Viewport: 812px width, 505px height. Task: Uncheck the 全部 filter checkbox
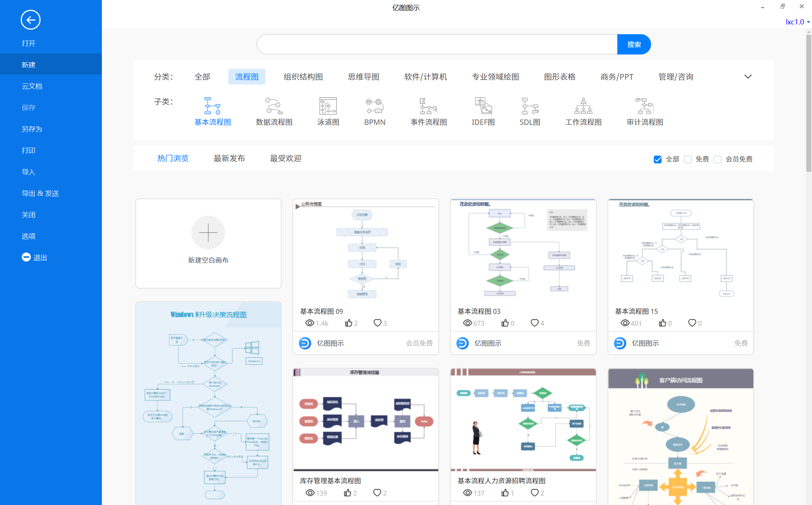(657, 159)
